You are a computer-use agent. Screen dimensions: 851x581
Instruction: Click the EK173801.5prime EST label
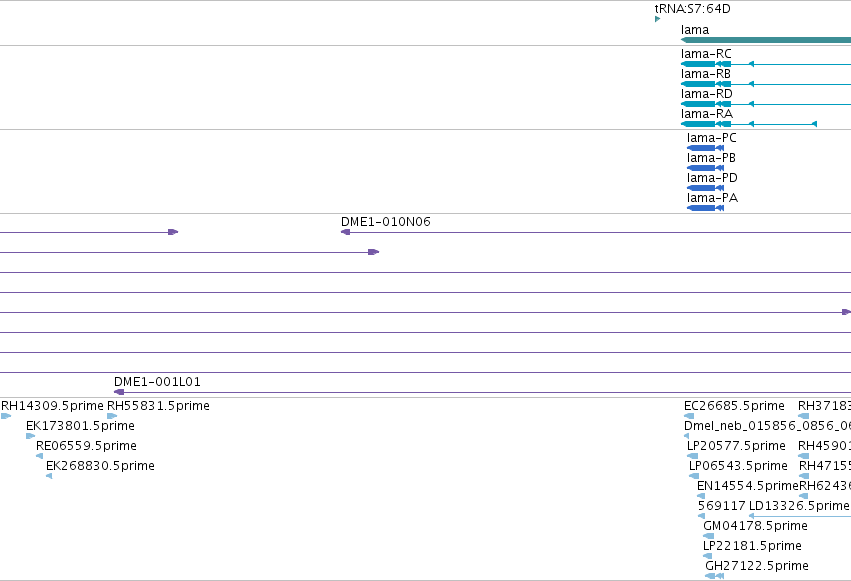80,426
